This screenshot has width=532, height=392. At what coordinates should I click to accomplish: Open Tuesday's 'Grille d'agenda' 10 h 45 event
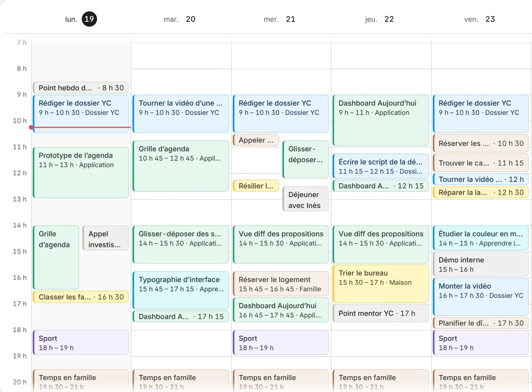pos(181,166)
